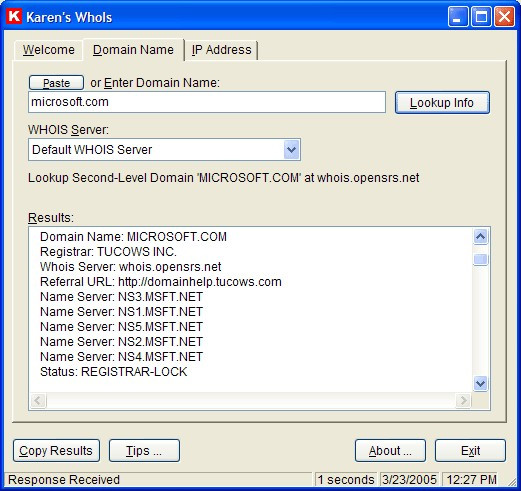Viewport: 521px width, 491px height.
Task: Click 'Response Received' in status bar
Action: pyautogui.click(x=64, y=480)
